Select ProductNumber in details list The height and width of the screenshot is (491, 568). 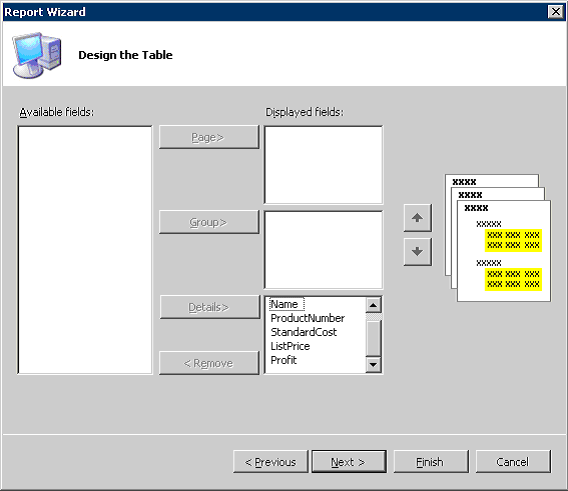coord(308,318)
